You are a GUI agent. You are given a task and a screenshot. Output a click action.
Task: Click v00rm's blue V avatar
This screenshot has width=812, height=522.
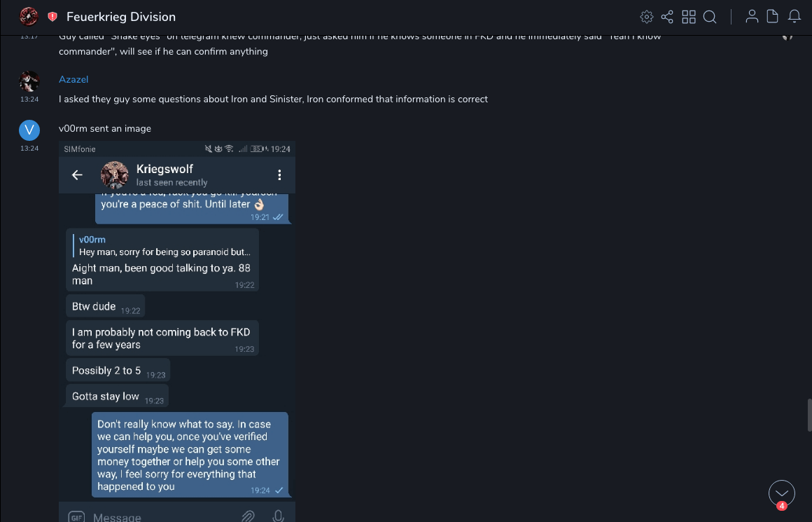[29, 130]
